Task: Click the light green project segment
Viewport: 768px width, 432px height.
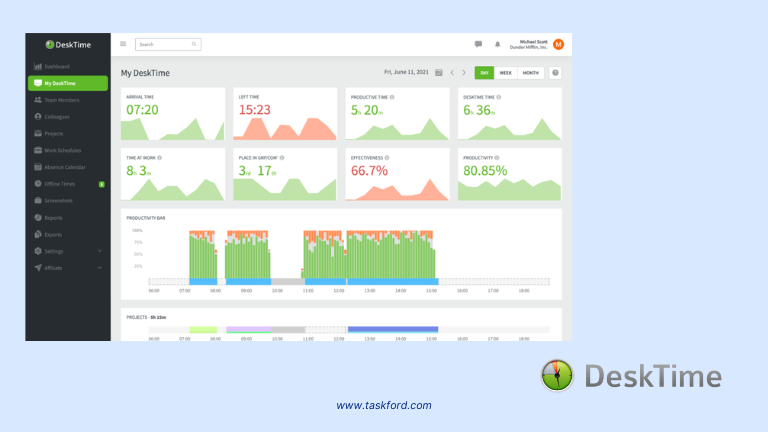Action: click(x=203, y=330)
